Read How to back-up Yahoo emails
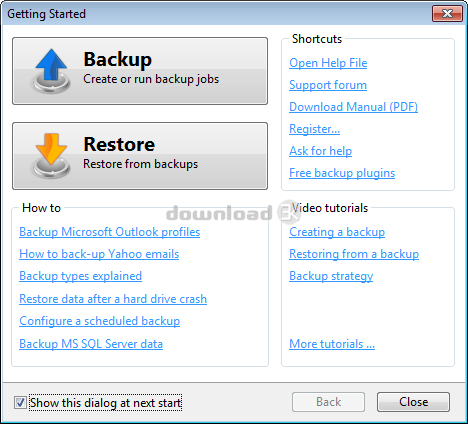The image size is (468, 424). [99, 254]
